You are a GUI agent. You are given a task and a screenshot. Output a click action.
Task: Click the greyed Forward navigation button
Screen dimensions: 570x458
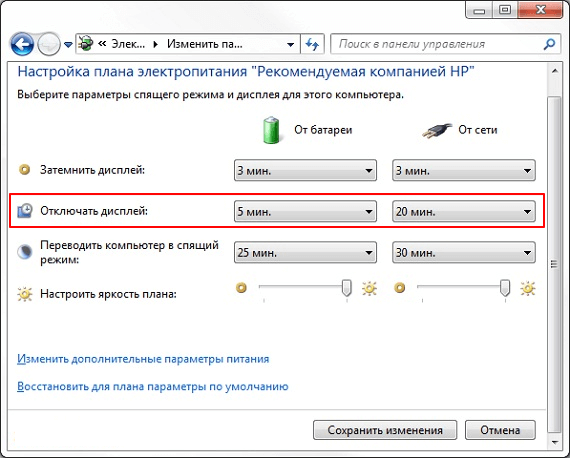pyautogui.click(x=49, y=44)
